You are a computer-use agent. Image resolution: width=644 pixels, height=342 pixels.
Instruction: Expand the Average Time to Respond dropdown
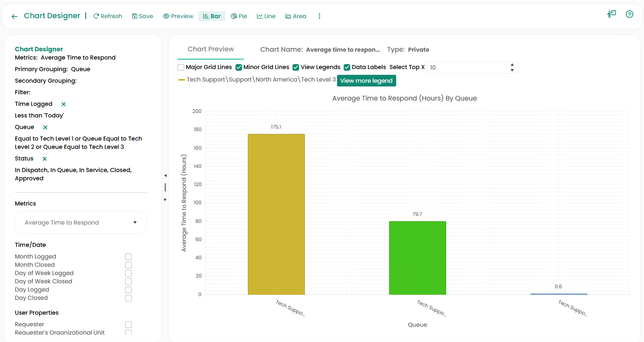click(135, 222)
